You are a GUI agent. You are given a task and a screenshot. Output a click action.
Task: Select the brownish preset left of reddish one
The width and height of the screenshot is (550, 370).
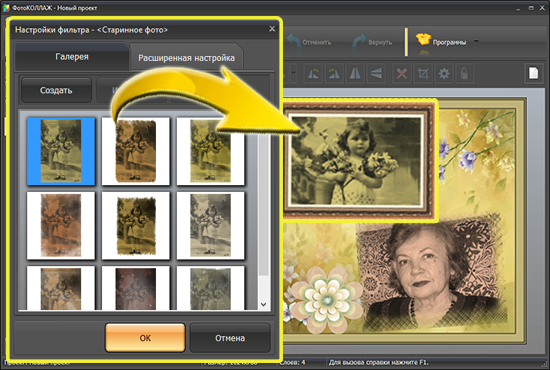click(61, 288)
